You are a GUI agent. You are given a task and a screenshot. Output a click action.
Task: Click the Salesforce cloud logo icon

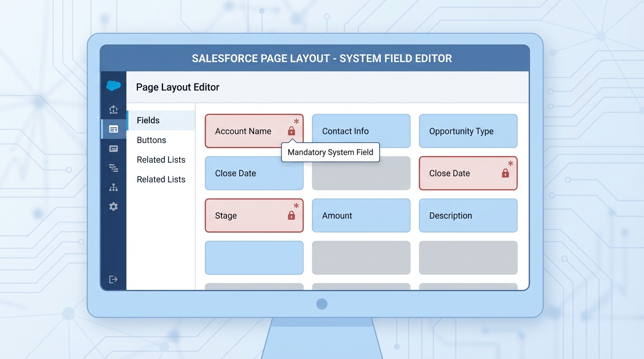(113, 86)
